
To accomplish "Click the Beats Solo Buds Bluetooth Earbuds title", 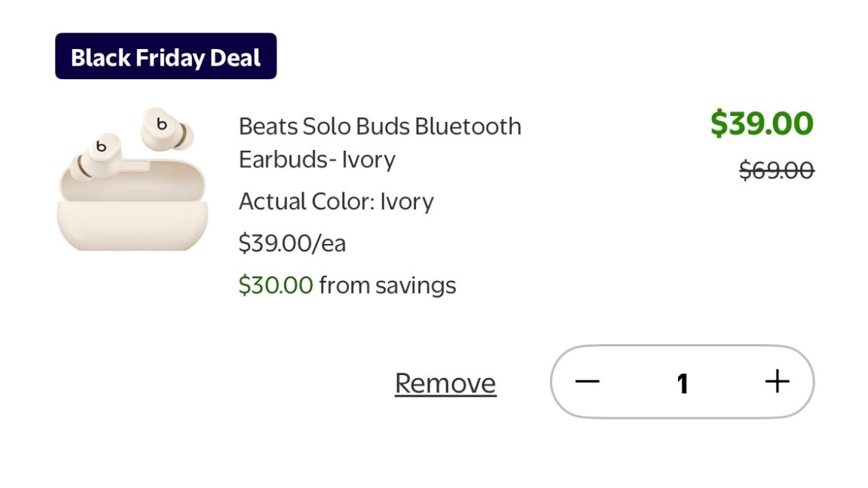I will pyautogui.click(x=380, y=127).
